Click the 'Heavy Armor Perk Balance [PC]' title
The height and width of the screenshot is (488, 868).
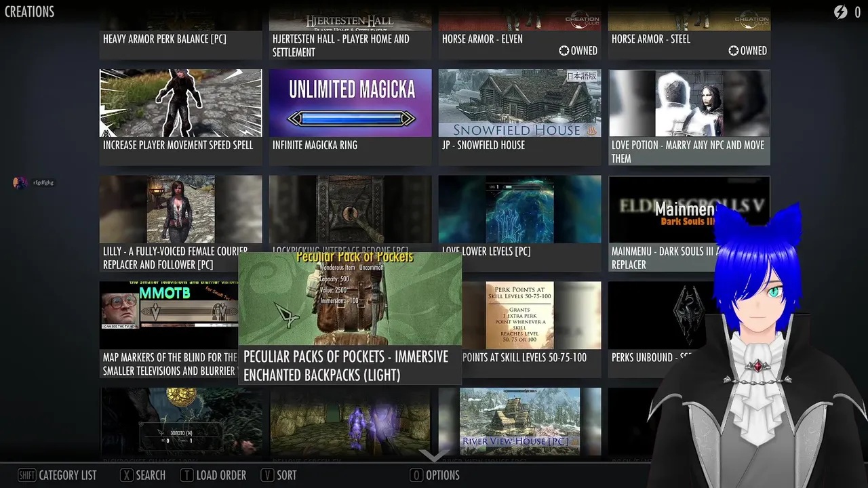(165, 39)
